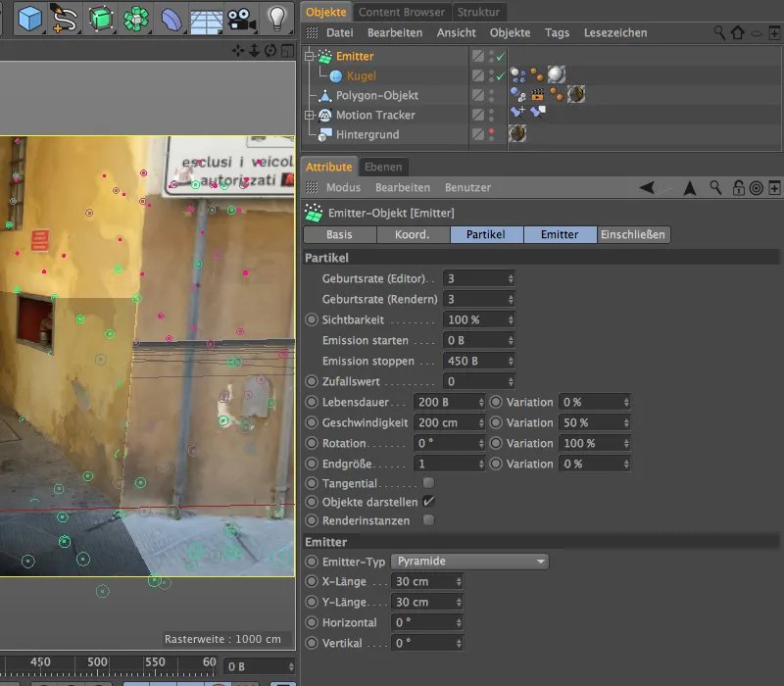The height and width of the screenshot is (686, 784).
Task: Open the Subdivision Surface generator tool
Action: (101, 19)
